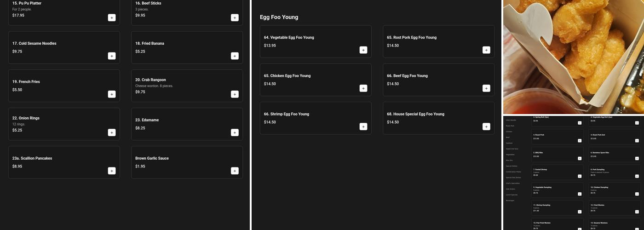Add Shrimp Egg Foo Young to order
Image resolution: width=644 pixels, height=230 pixels.
pos(363,126)
